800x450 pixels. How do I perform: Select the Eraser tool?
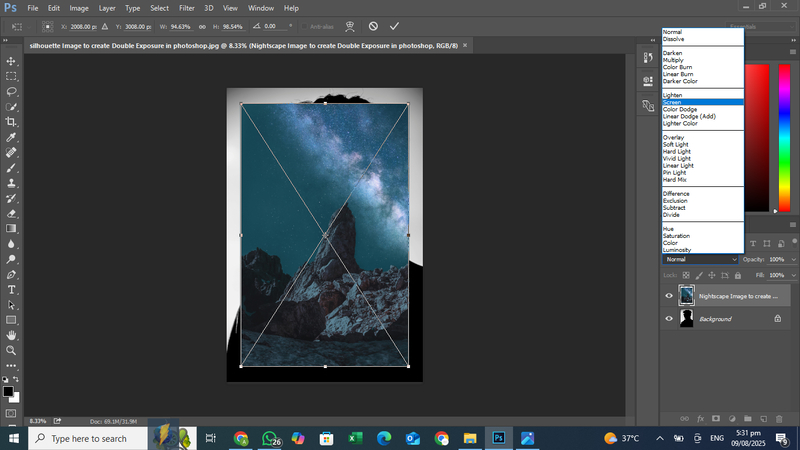(x=11, y=214)
